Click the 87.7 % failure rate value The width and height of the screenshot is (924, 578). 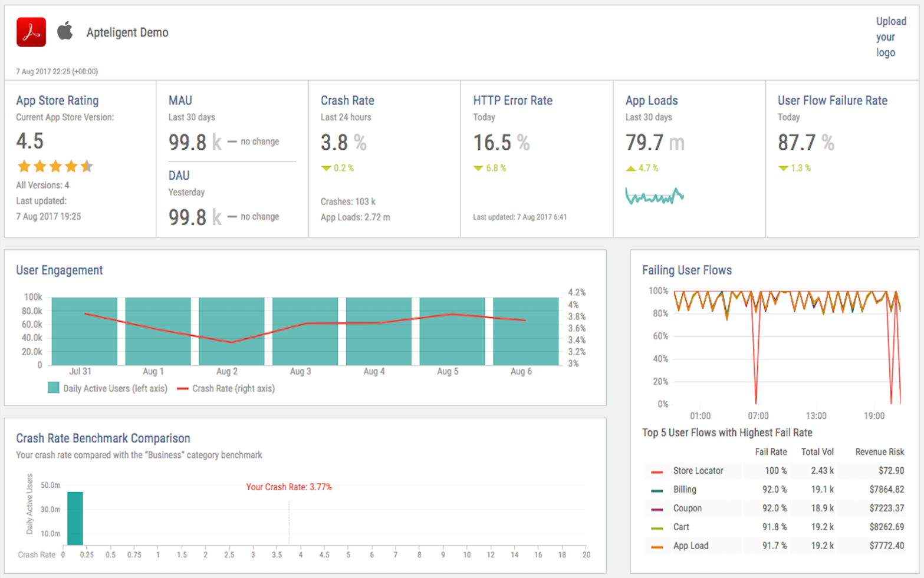[806, 143]
